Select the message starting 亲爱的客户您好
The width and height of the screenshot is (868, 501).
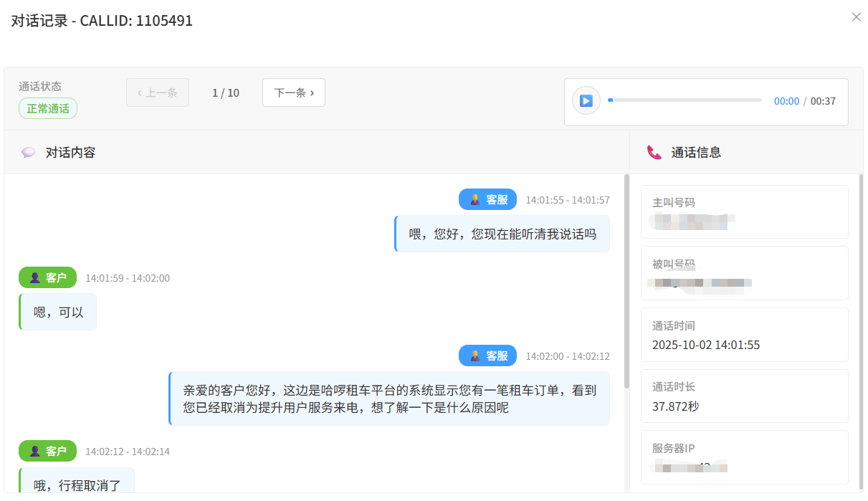point(389,399)
